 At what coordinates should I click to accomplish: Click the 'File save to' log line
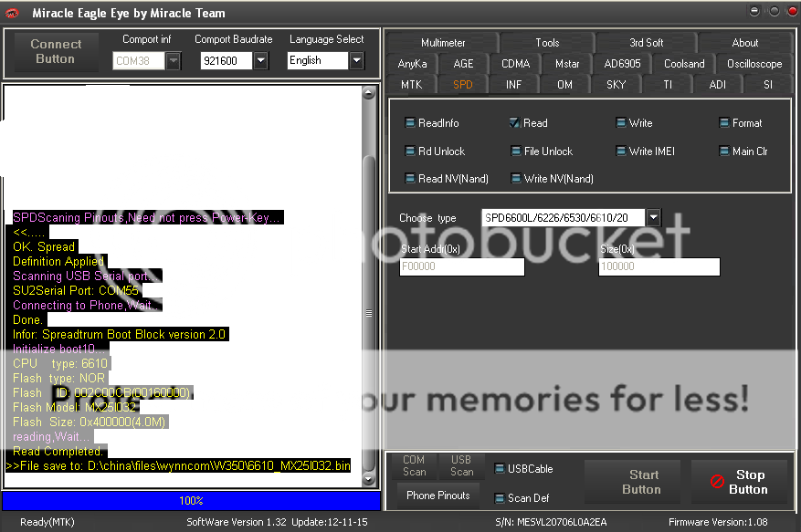pos(178,465)
